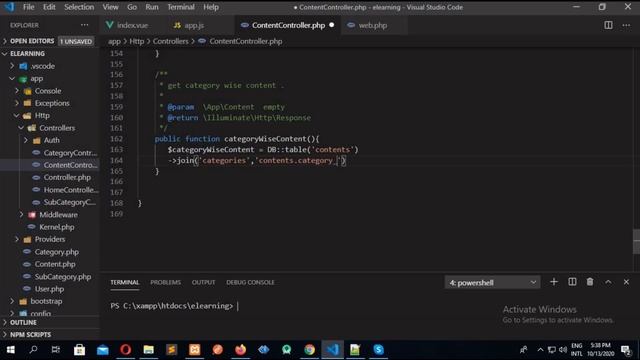The width and height of the screenshot is (640, 360).
Task: Click the Controllers breadcrumb segment
Action: 171,41
